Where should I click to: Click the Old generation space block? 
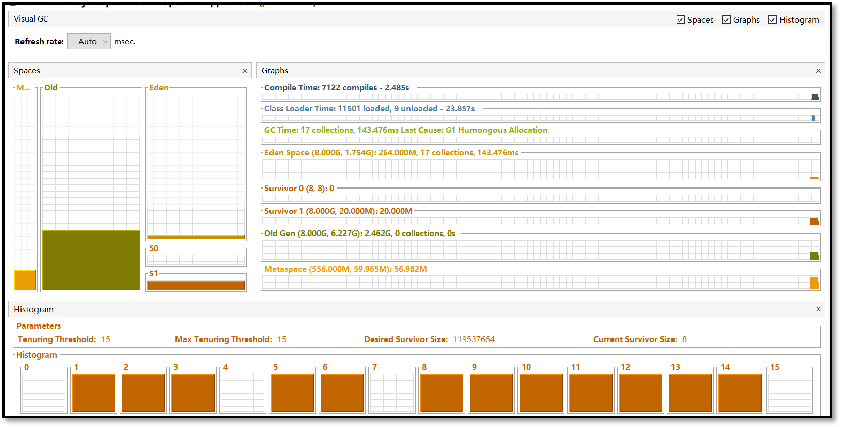(x=90, y=259)
